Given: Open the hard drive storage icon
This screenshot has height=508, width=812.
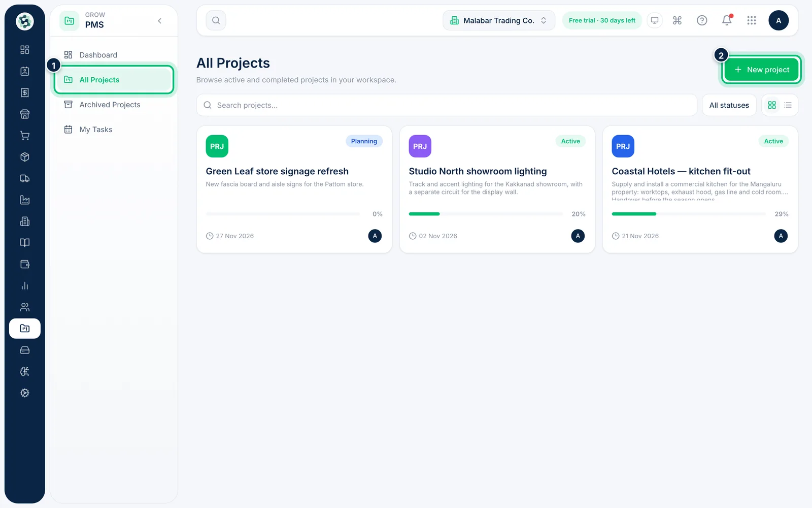Looking at the screenshot, I should point(24,350).
